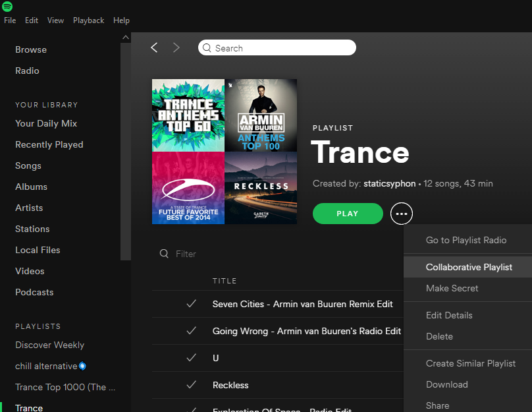
Task: Open the View menu
Action: [55, 20]
